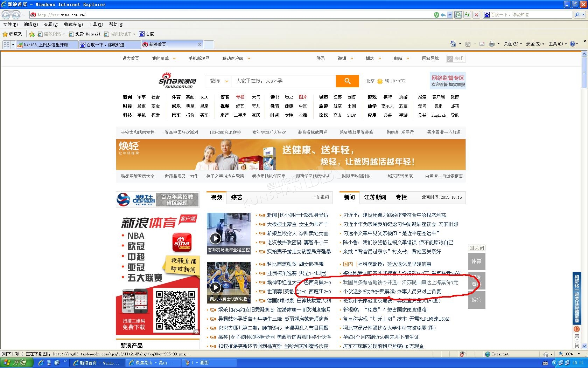The height and width of the screenshot is (368, 588).
Task: Click the 网络监督专区 banner
Action: point(448,81)
